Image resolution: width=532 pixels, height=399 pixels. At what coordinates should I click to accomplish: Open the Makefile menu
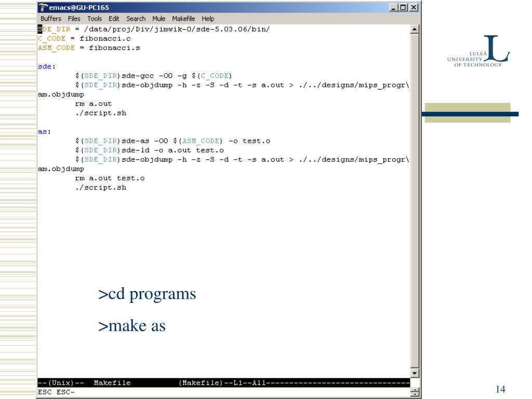(183, 19)
